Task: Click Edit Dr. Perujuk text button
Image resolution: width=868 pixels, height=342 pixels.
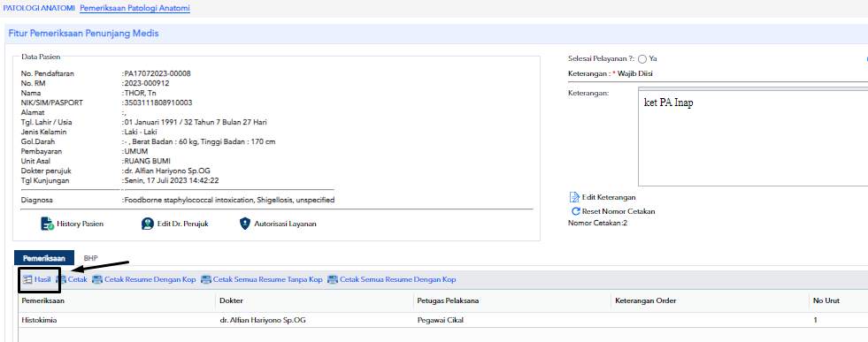Action: pyautogui.click(x=182, y=224)
